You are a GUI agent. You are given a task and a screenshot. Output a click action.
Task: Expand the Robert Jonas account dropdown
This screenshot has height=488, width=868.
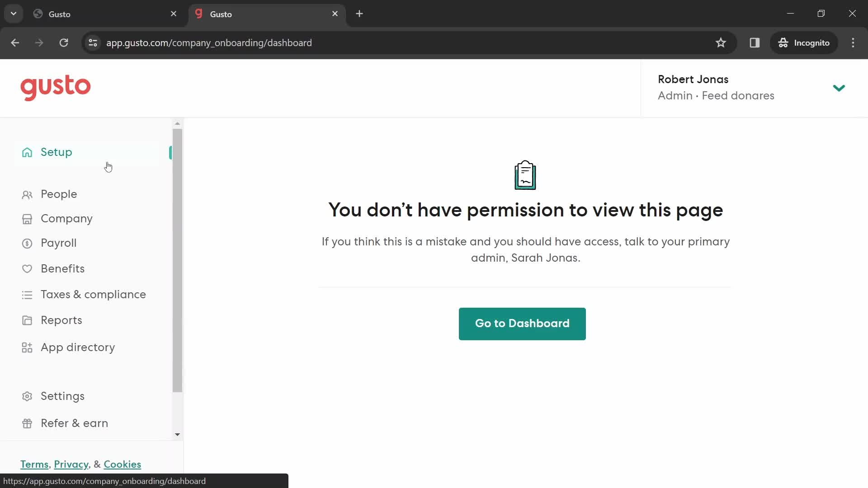(840, 88)
